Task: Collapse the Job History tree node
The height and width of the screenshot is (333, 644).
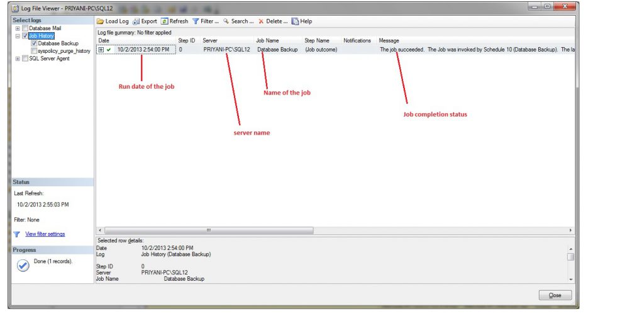Action: point(18,36)
